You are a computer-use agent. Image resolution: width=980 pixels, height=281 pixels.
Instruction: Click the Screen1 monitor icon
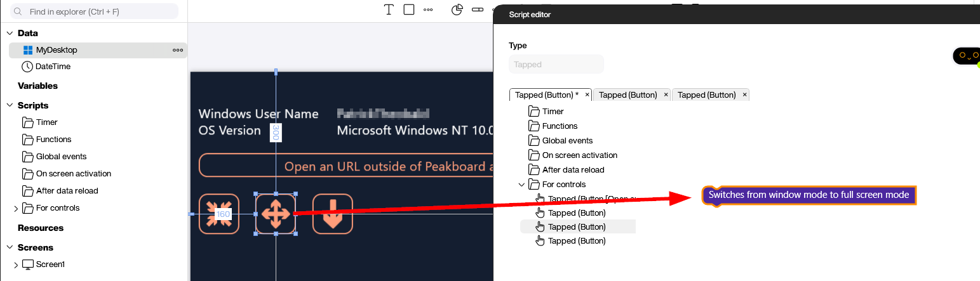click(x=27, y=265)
